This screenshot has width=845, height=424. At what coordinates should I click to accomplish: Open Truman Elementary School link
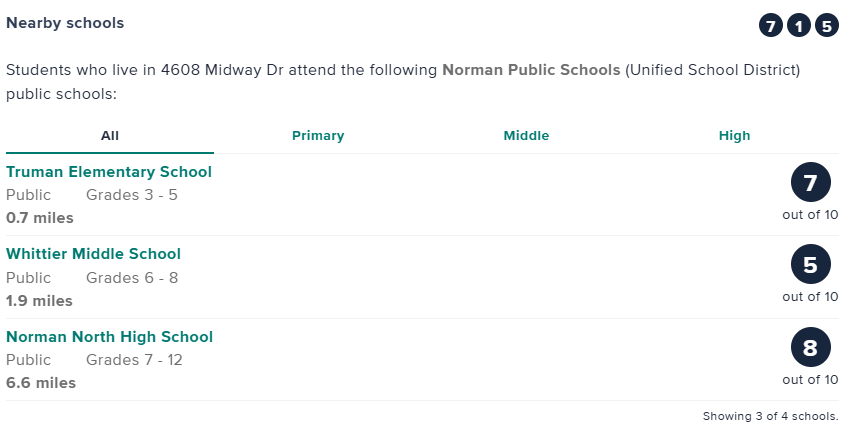tap(109, 172)
